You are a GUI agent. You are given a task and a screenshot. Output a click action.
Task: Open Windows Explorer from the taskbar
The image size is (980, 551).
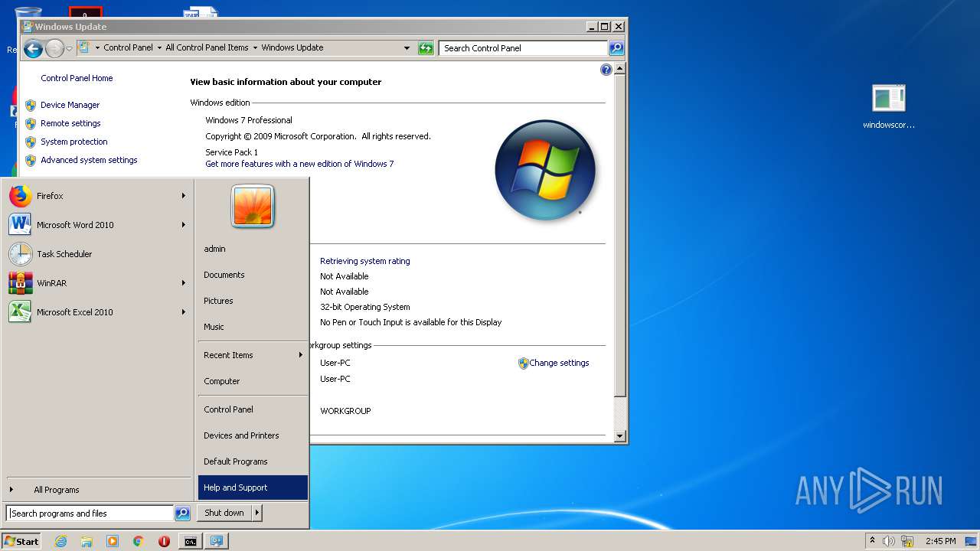pos(87,541)
